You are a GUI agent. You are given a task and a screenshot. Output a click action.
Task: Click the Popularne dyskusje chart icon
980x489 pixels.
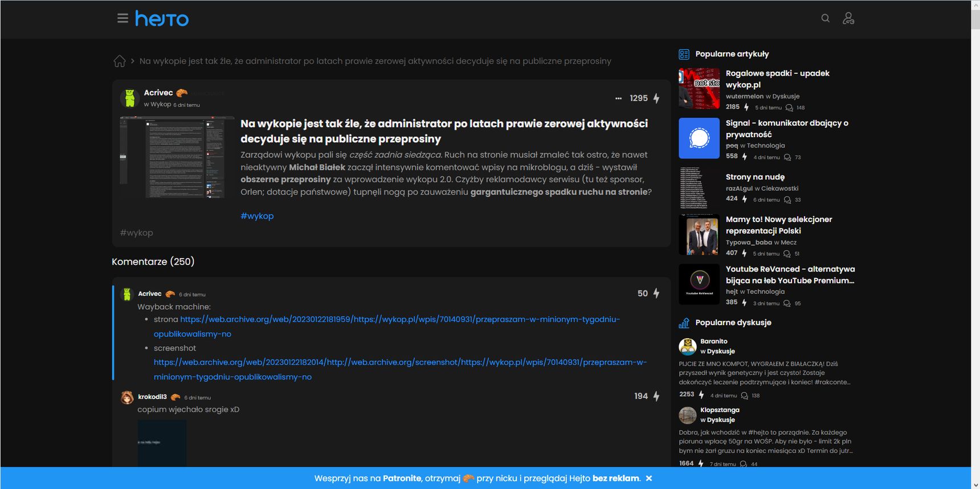(684, 323)
